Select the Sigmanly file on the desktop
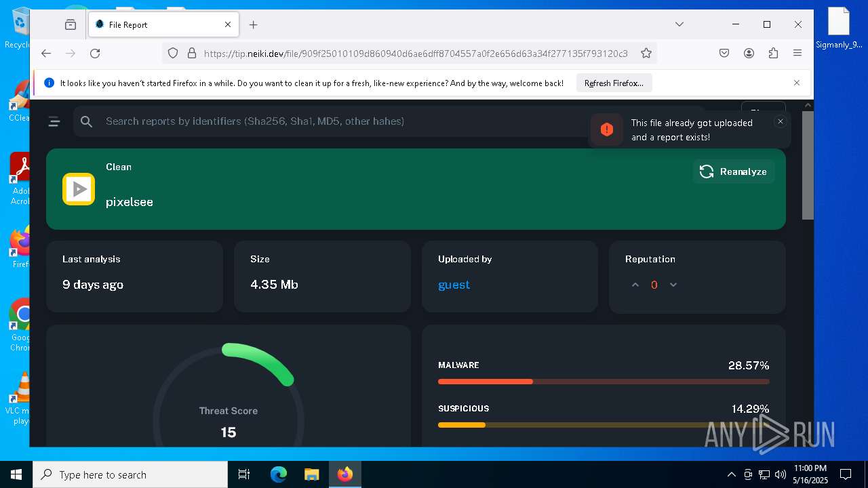 [x=839, y=28]
